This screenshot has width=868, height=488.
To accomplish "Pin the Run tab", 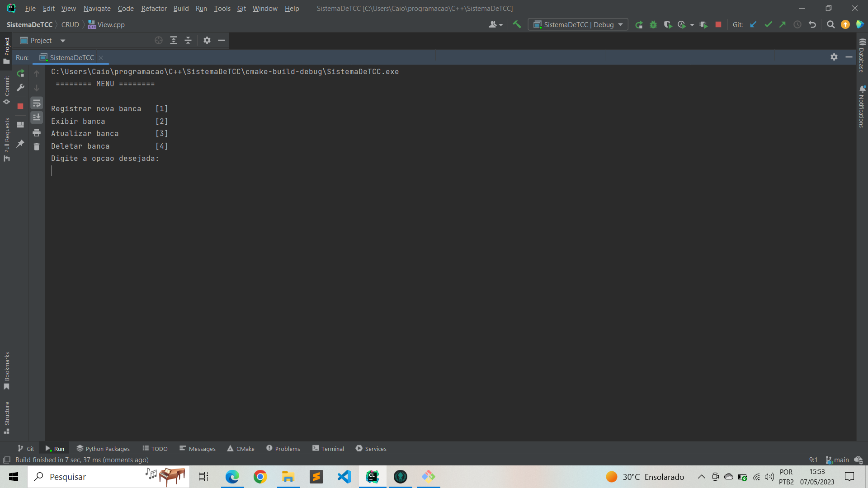I will point(20,144).
